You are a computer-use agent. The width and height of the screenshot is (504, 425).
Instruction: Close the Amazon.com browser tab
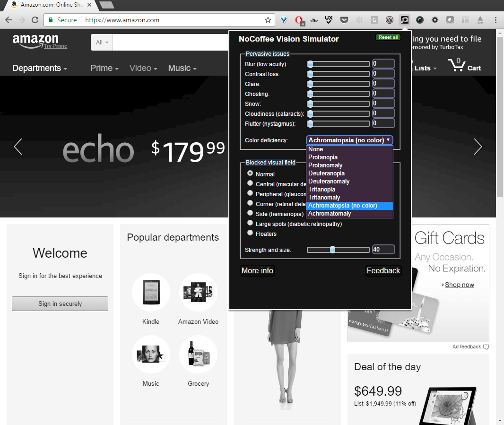pyautogui.click(x=89, y=5)
